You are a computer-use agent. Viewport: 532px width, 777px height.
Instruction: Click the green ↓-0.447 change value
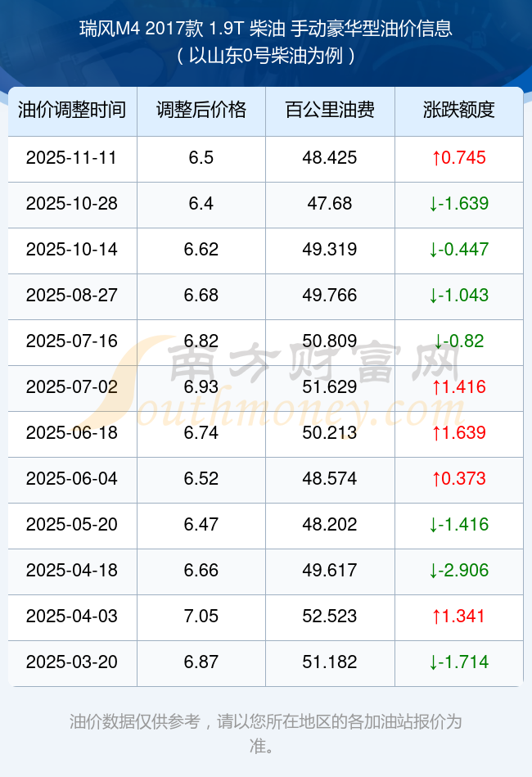click(458, 250)
